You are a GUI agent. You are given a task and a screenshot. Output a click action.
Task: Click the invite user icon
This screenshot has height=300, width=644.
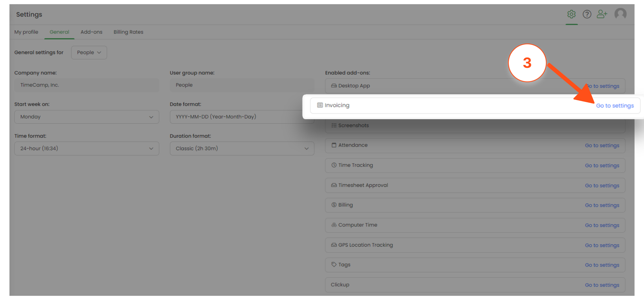click(x=602, y=14)
